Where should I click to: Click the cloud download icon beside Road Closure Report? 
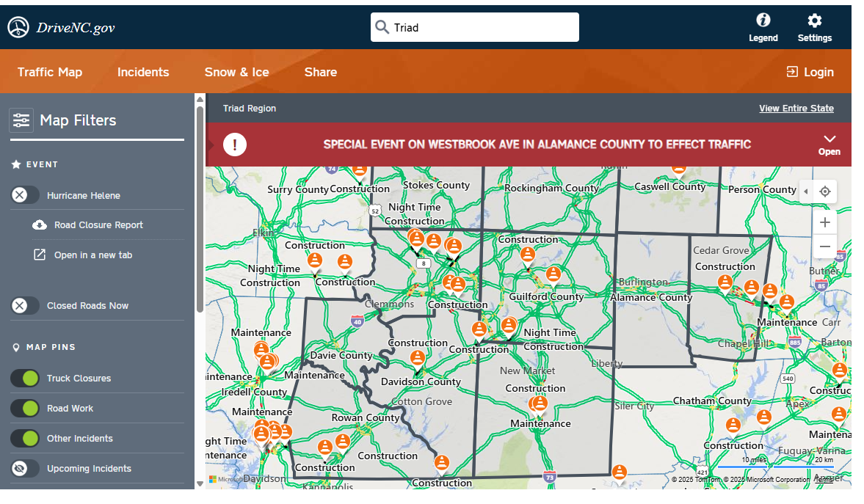tap(40, 224)
